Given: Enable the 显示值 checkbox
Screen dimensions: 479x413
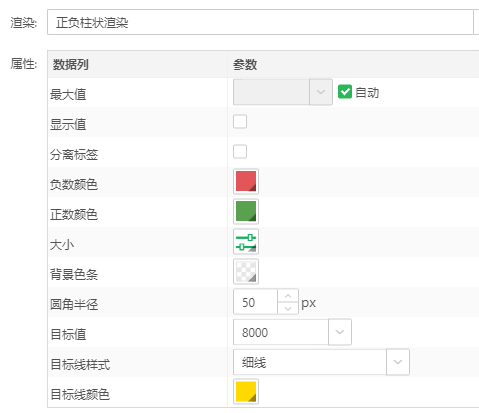Looking at the screenshot, I should click(x=240, y=122).
